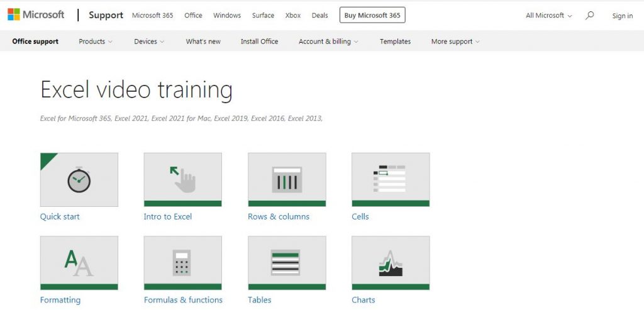Image resolution: width=644 pixels, height=310 pixels.
Task: Go to Templates in navigation bar
Action: (x=395, y=42)
